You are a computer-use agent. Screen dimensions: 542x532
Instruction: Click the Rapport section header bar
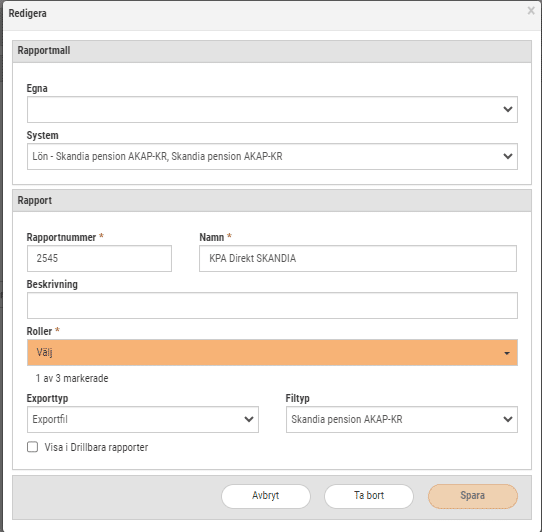pyautogui.click(x=272, y=200)
